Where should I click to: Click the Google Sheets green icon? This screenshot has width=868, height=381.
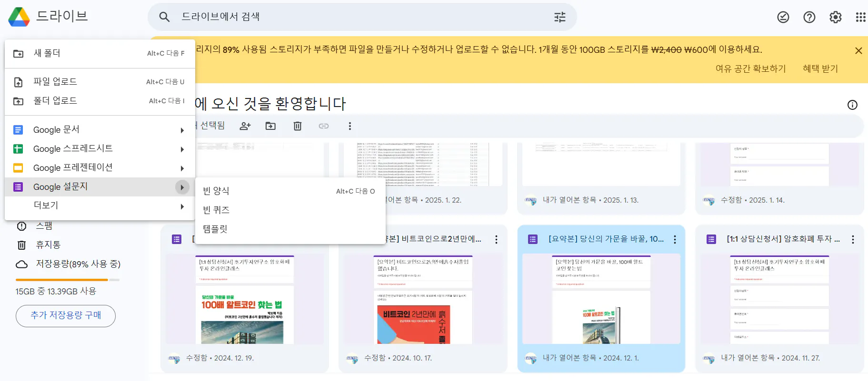tap(18, 149)
